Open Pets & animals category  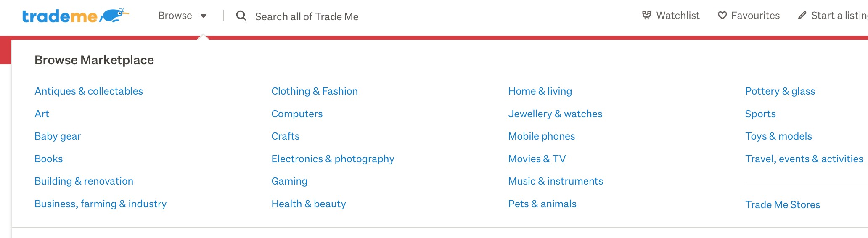tap(542, 204)
